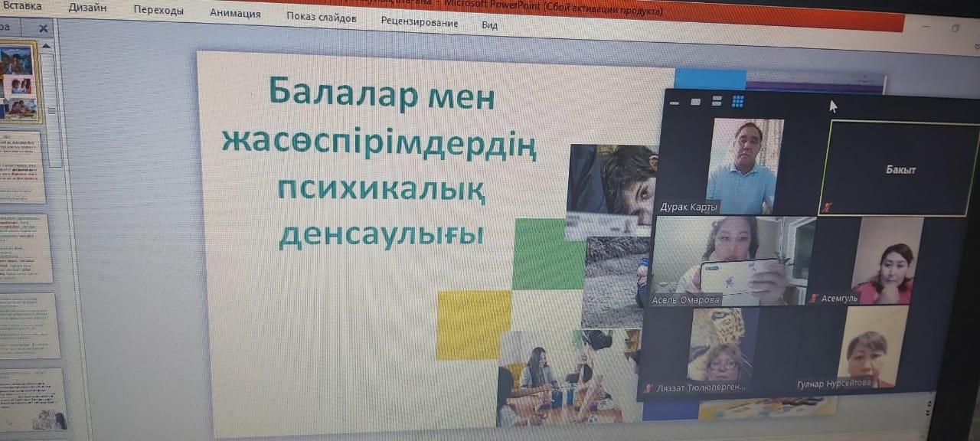The width and height of the screenshot is (980, 441).
Task: Click the children playing photo on slide
Action: [x=569, y=377]
